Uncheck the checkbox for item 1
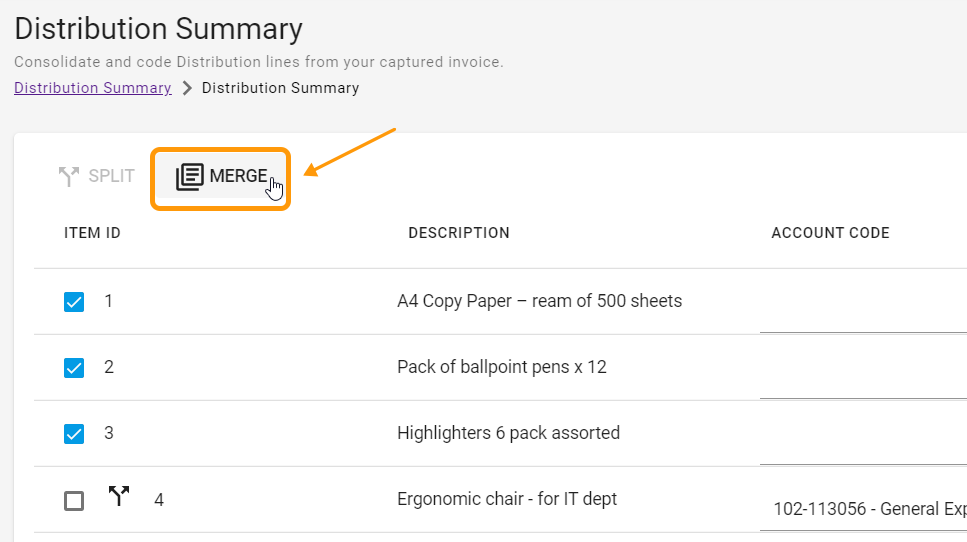The width and height of the screenshot is (967, 542). (x=74, y=302)
